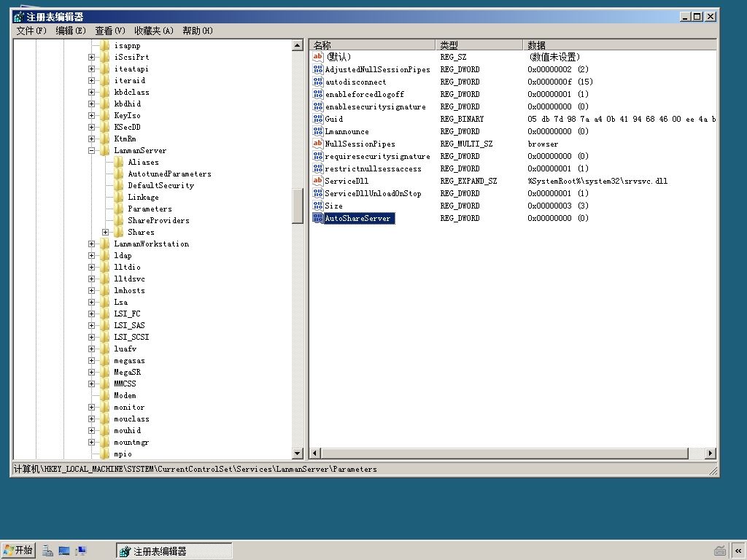
Task: Click the Guid binary value icon
Action: [x=318, y=119]
